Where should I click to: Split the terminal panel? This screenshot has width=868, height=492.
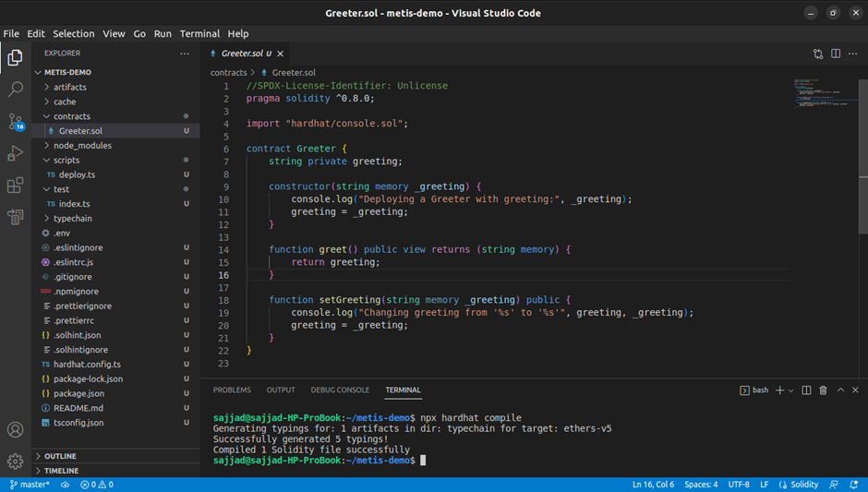806,390
